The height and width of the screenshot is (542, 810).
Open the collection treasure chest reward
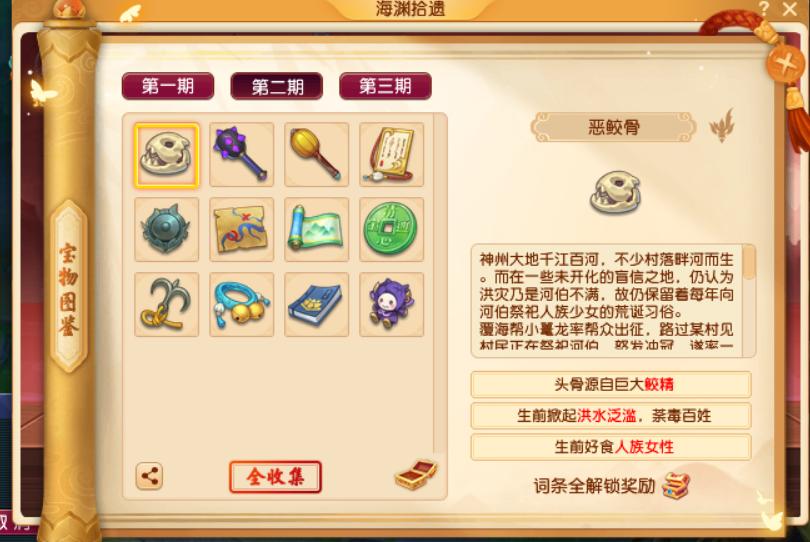[x=416, y=474]
